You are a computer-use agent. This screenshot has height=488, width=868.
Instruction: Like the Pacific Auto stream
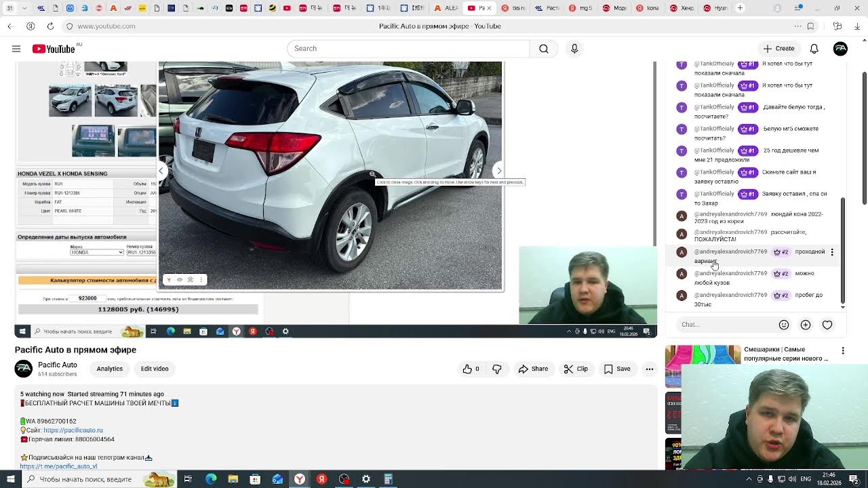(x=471, y=369)
